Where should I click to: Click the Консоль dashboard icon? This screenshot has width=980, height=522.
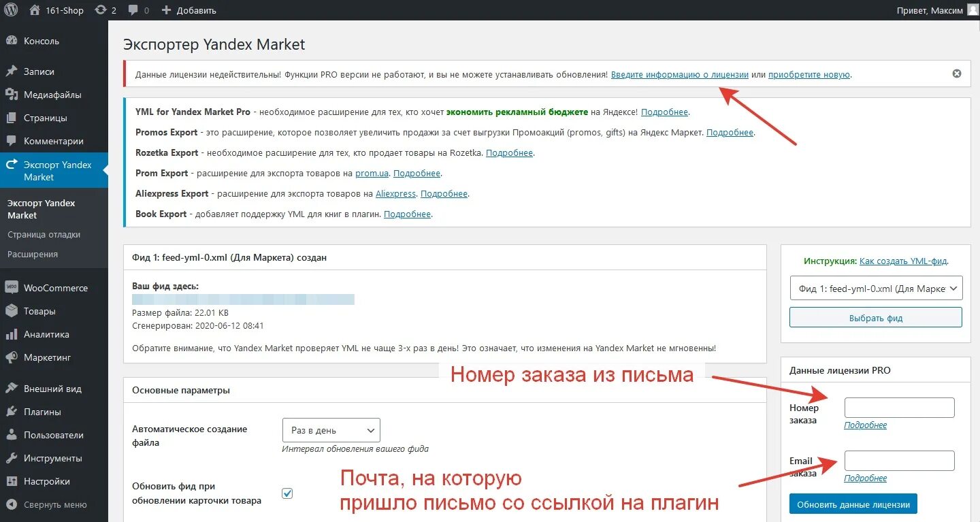12,41
